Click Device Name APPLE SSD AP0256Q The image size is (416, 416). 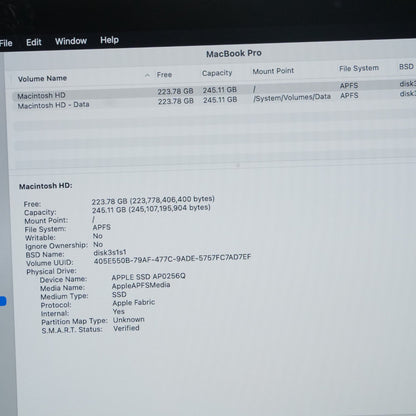click(148, 277)
